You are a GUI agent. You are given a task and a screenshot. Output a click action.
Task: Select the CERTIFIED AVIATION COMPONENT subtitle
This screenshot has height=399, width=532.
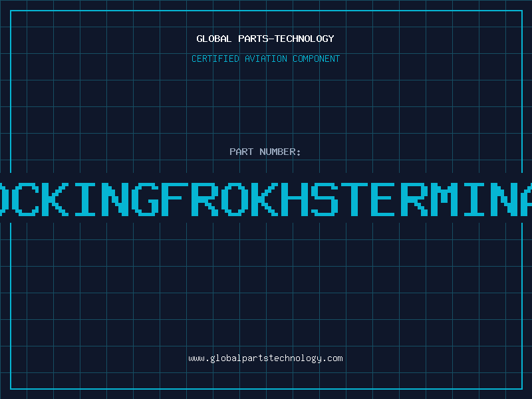[x=265, y=59]
